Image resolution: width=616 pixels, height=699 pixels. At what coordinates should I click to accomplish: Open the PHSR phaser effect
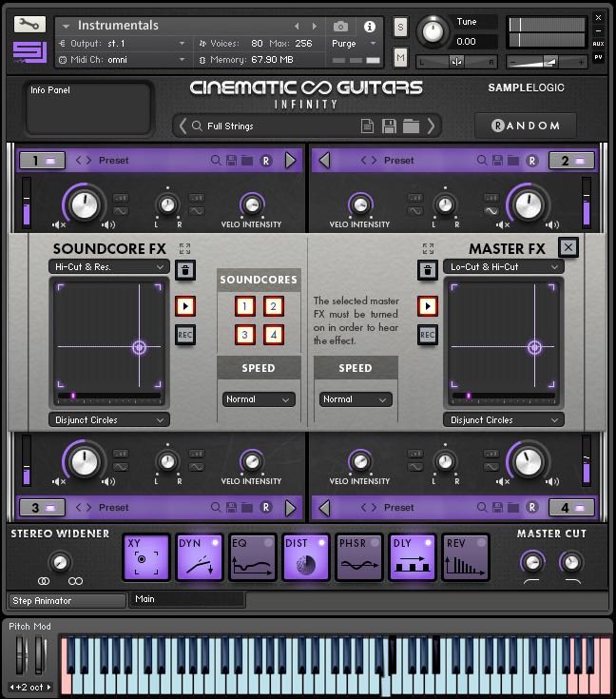coord(359,557)
